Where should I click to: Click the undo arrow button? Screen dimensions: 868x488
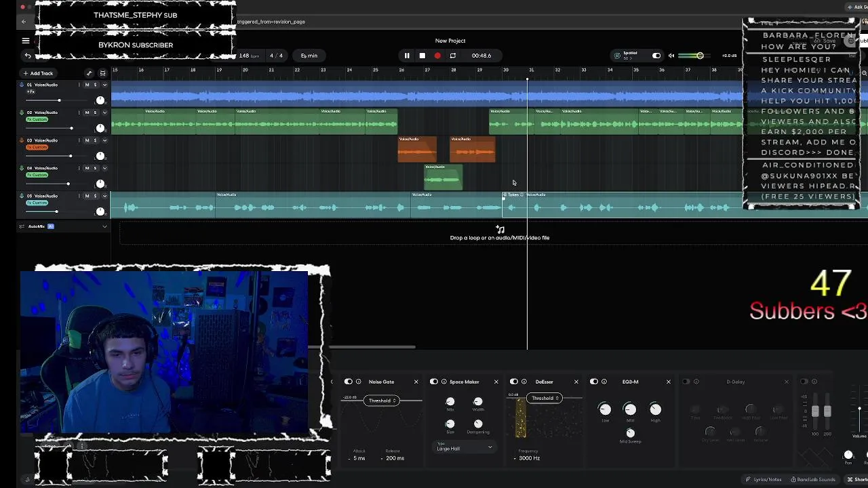(28, 56)
